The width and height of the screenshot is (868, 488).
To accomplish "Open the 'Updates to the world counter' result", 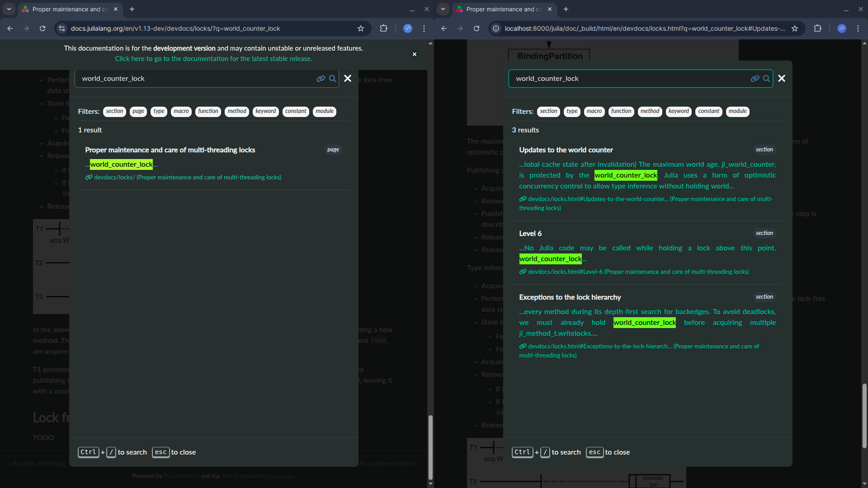I will click(566, 150).
